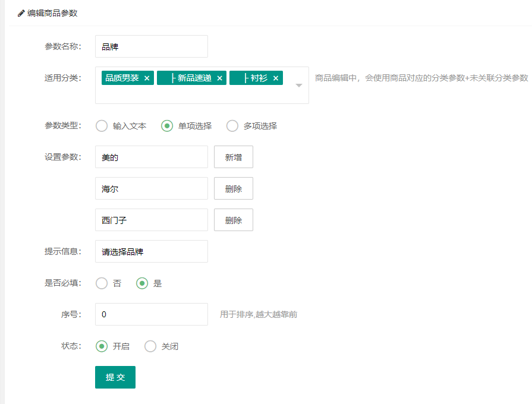
Task: Select 单项选择 parameter type
Action: (167, 126)
